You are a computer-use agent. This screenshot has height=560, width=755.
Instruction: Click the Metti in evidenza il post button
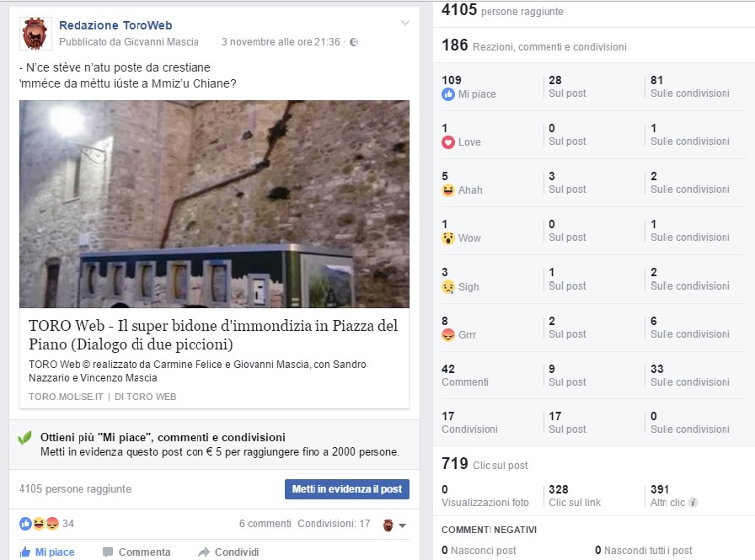coord(346,489)
